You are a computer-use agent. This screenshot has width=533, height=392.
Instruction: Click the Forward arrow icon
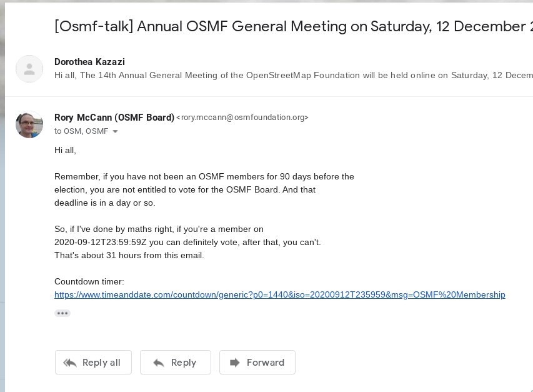point(234,363)
